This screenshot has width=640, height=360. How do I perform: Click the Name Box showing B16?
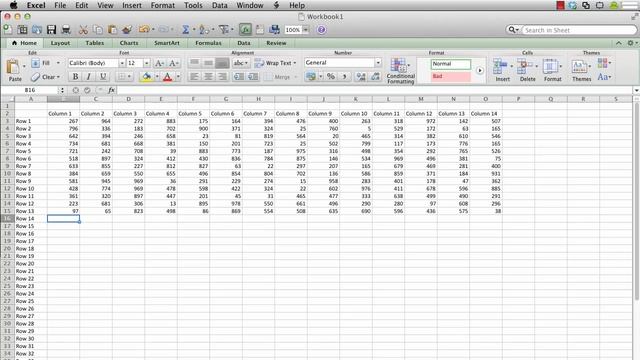click(29, 90)
